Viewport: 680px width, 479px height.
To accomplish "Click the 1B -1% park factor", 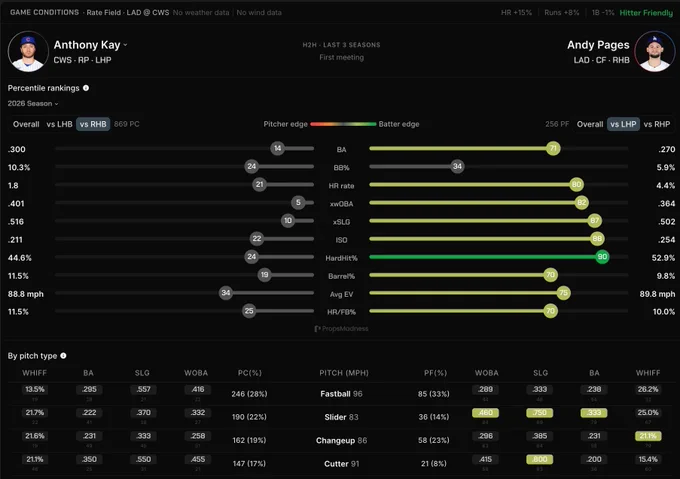I will (x=603, y=13).
